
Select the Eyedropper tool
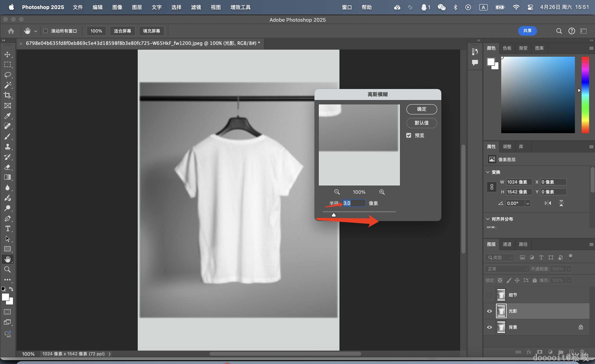pos(7,116)
